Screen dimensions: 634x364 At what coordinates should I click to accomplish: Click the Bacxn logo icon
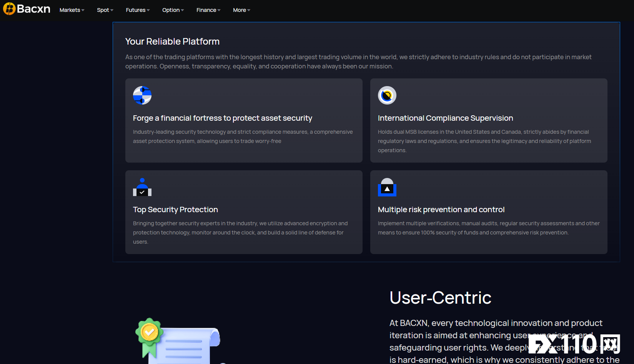point(9,9)
